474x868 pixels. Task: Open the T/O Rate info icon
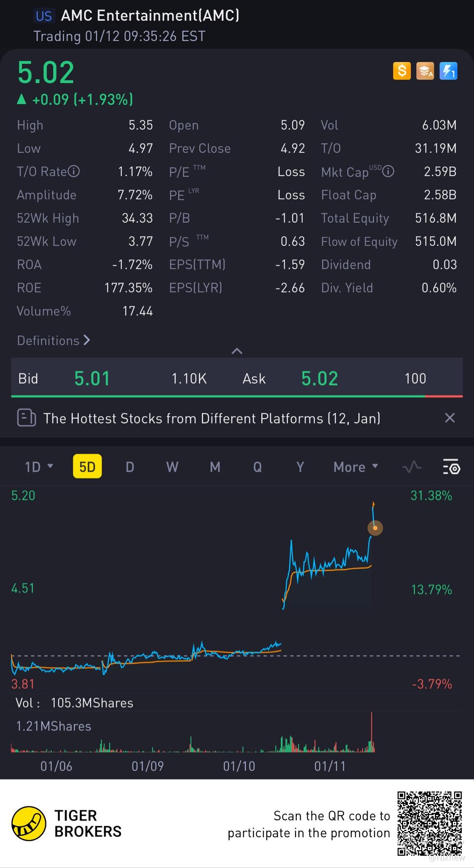pyautogui.click(x=74, y=171)
